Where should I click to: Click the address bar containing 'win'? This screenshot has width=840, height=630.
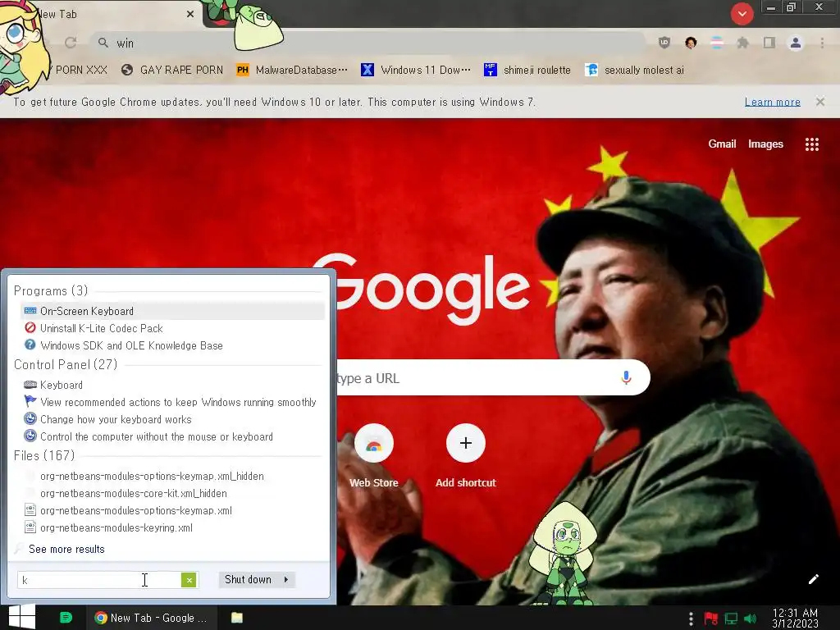370,43
